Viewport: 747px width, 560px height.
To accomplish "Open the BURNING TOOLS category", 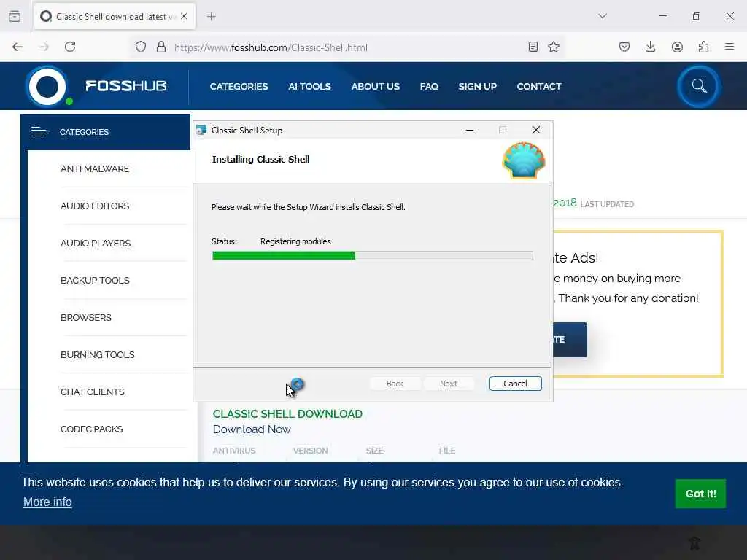I will pyautogui.click(x=97, y=355).
